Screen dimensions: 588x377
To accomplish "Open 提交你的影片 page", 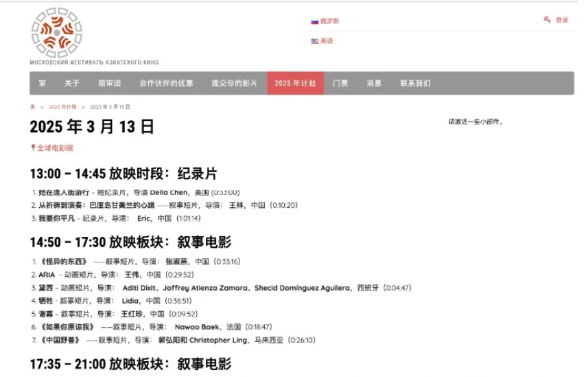I will 235,84.
